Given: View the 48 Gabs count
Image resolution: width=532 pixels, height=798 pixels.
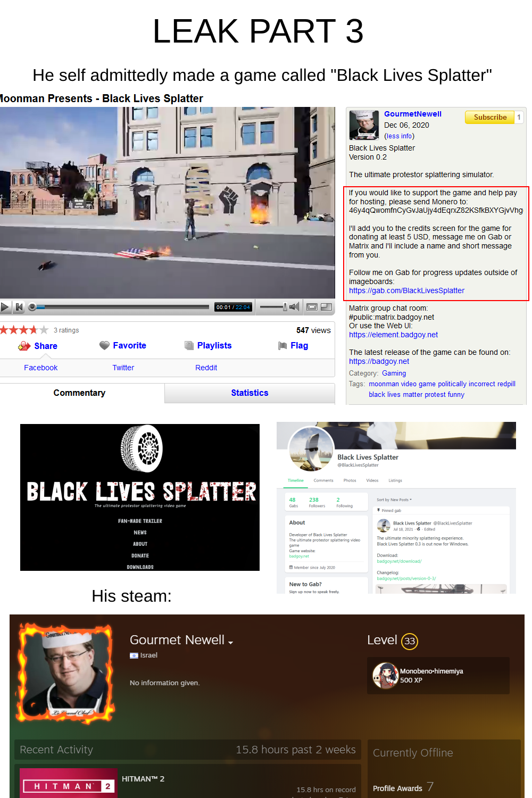Looking at the screenshot, I should [x=293, y=503].
